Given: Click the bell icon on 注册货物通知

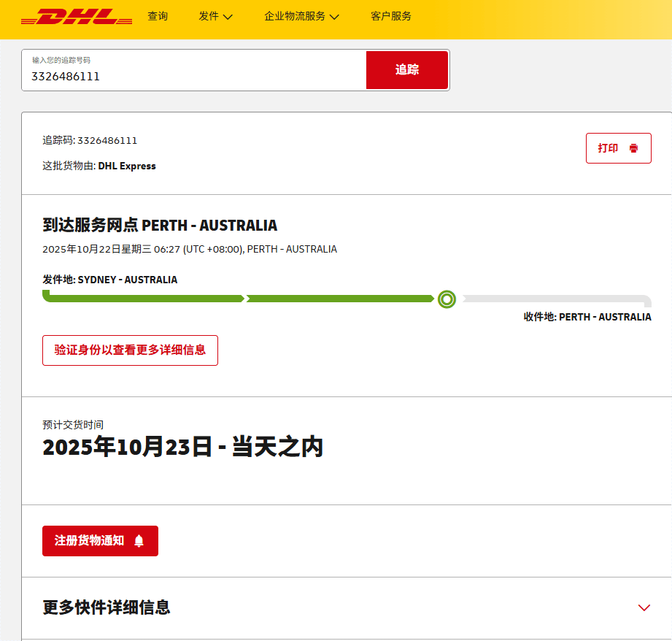Looking at the screenshot, I should tap(139, 541).
